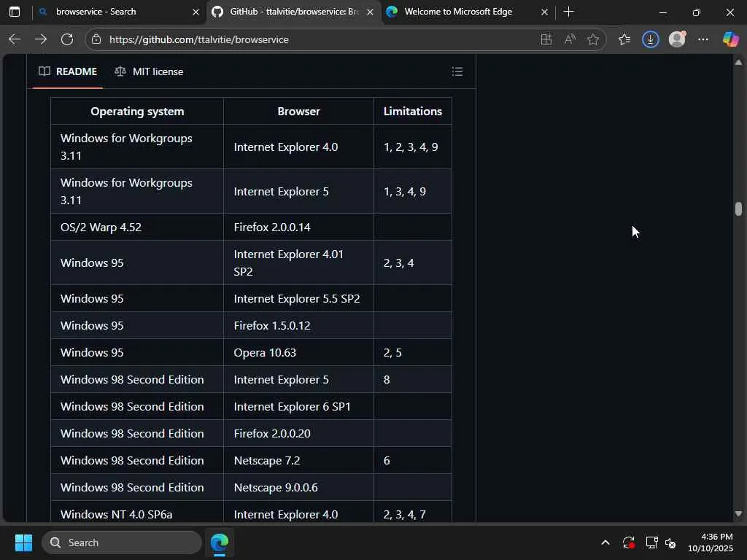Image resolution: width=747 pixels, height=560 pixels.
Task: Click the Limitations column header
Action: [x=413, y=111]
